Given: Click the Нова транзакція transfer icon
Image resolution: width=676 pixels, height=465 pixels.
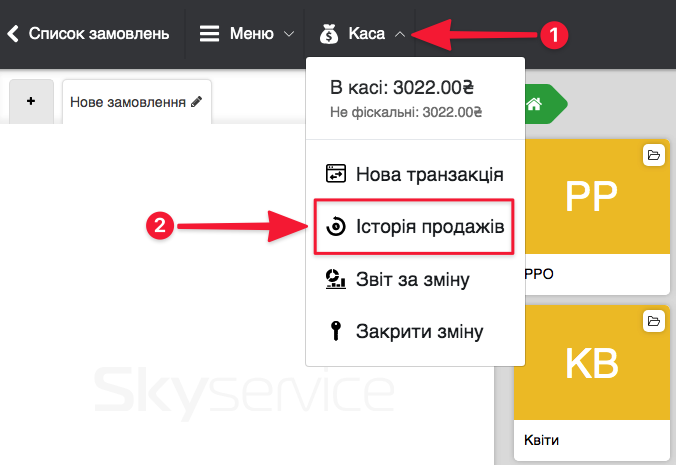Looking at the screenshot, I should pyautogui.click(x=336, y=175).
